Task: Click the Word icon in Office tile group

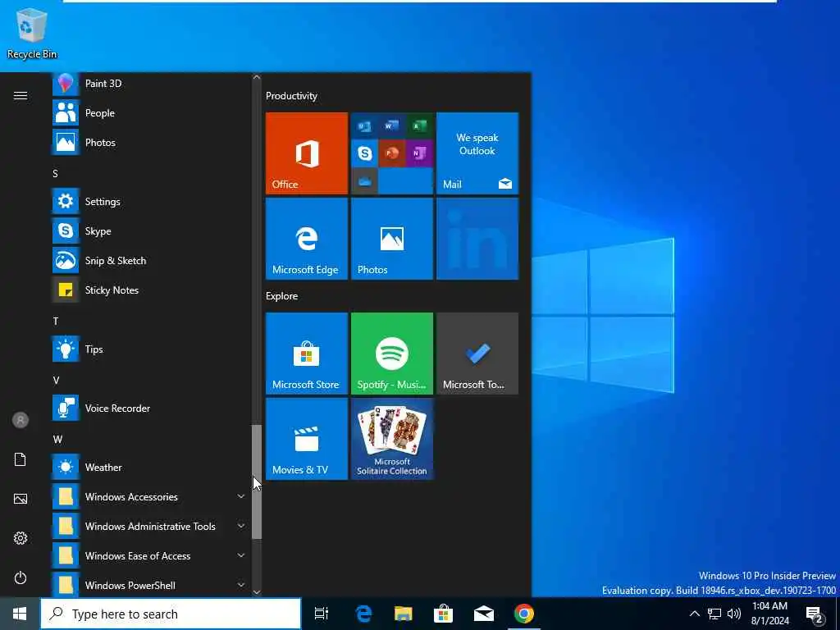Action: (392, 126)
